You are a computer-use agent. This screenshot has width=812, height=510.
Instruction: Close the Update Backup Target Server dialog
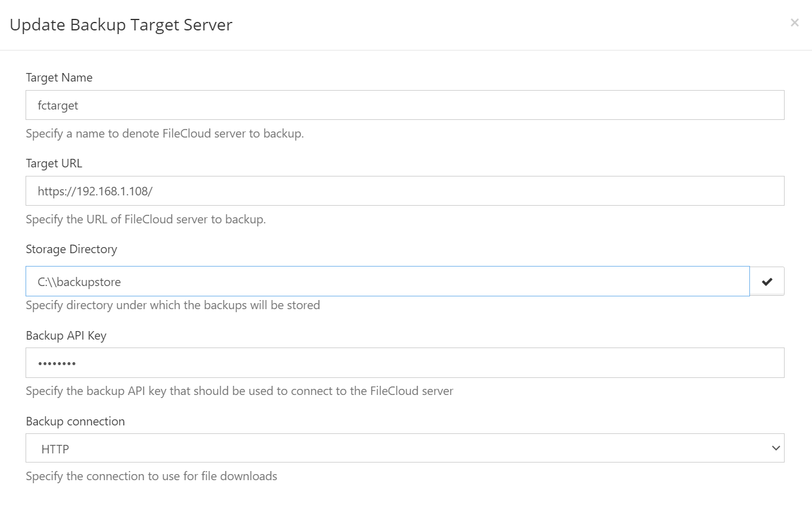794,23
